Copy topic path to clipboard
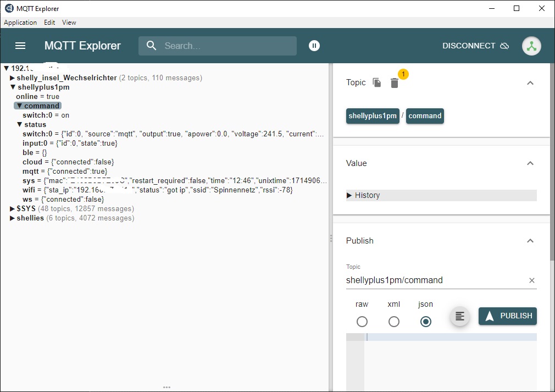Viewport: 555px width, 392px height. [377, 82]
